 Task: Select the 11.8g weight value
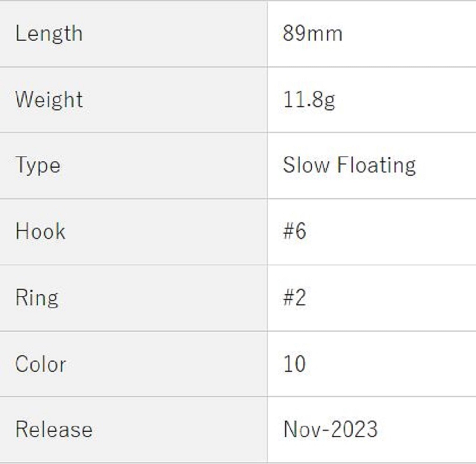pos(309,100)
